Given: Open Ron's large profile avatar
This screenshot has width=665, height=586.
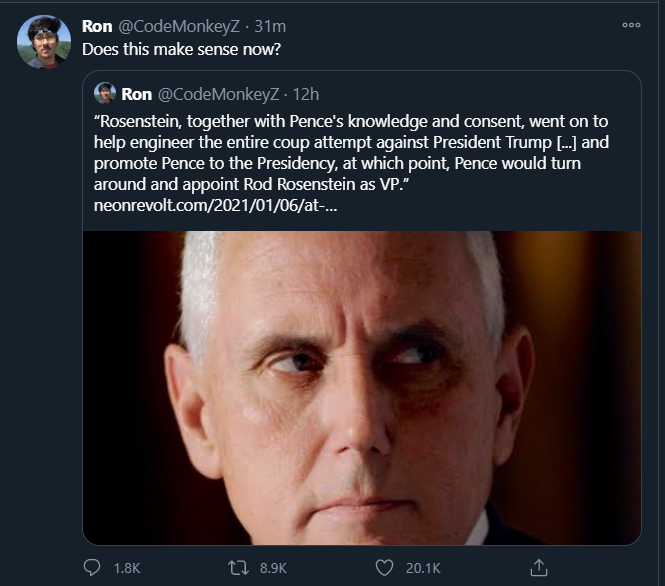Looking at the screenshot, I should 44,42.
